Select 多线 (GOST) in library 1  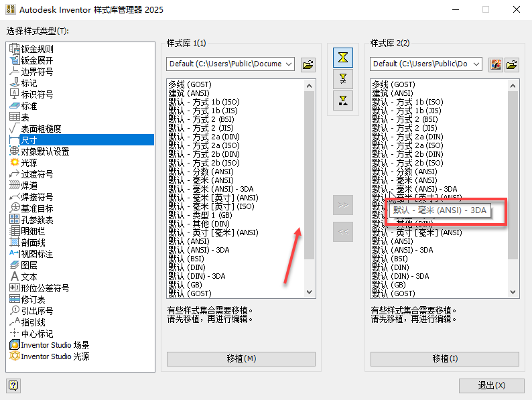pyautogui.click(x=190, y=84)
